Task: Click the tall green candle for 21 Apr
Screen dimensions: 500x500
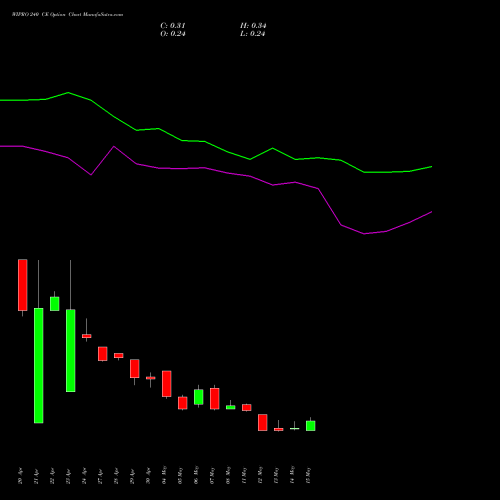Action: tap(39, 366)
